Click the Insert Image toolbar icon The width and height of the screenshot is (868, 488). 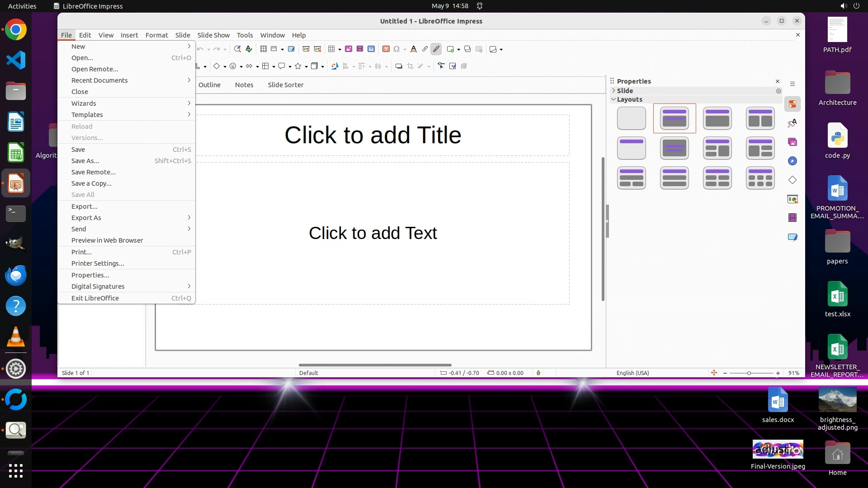point(349,49)
